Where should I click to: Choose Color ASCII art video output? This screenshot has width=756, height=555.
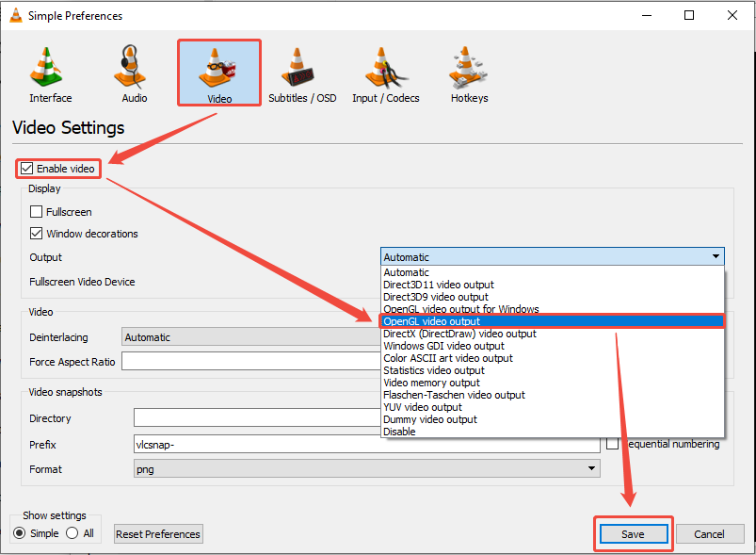point(553,358)
